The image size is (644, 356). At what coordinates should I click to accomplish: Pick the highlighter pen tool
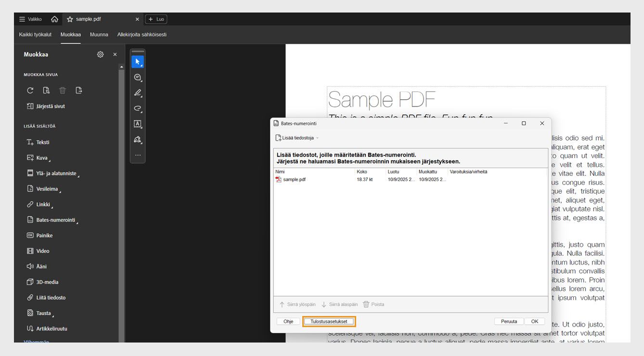tap(138, 93)
